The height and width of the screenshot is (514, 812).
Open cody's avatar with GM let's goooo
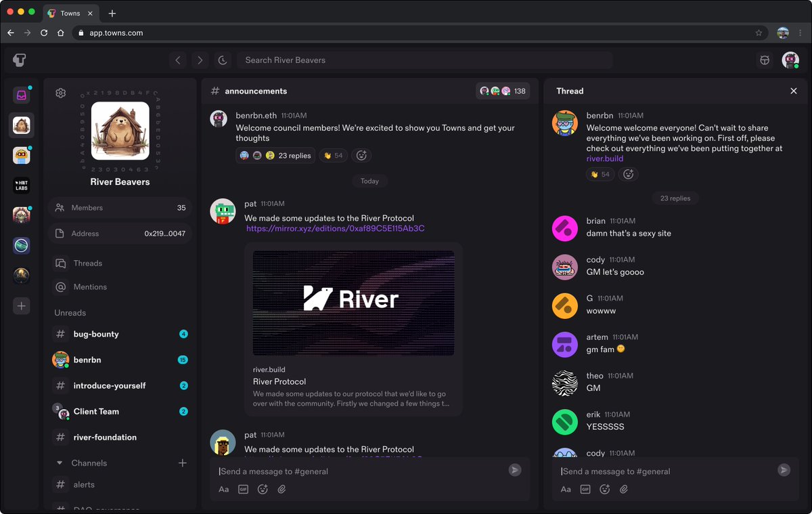click(565, 267)
